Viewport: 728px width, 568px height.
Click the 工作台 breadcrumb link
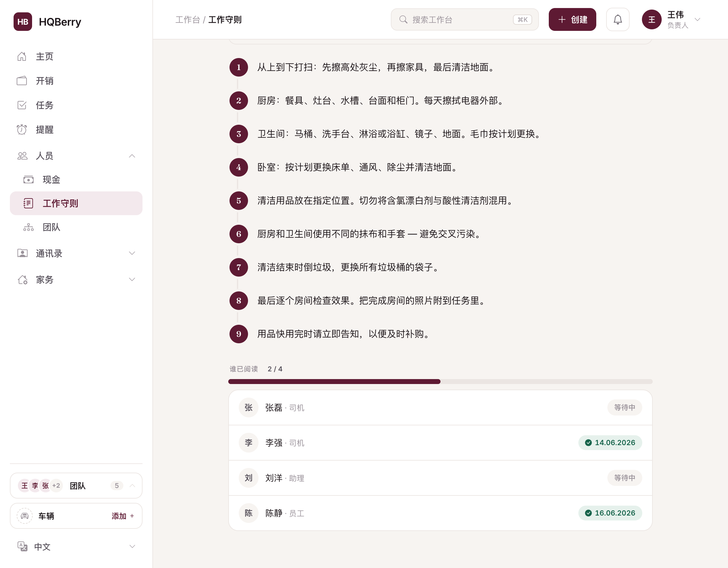188,20
